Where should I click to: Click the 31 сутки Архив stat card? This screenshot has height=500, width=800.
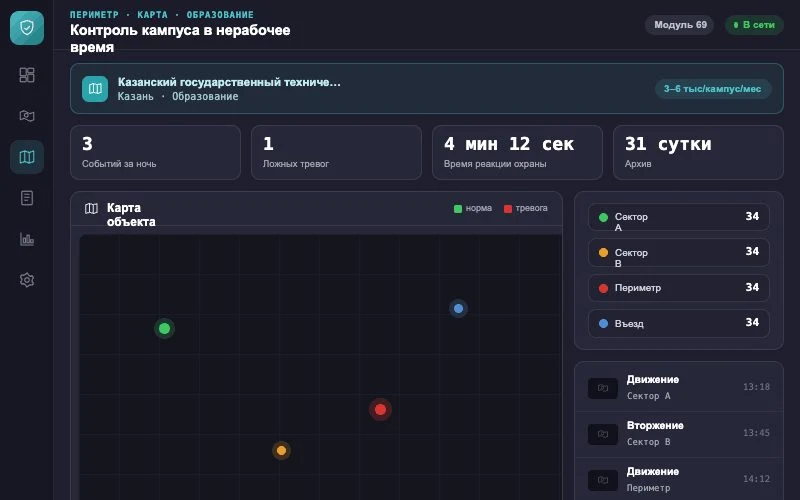click(x=698, y=153)
